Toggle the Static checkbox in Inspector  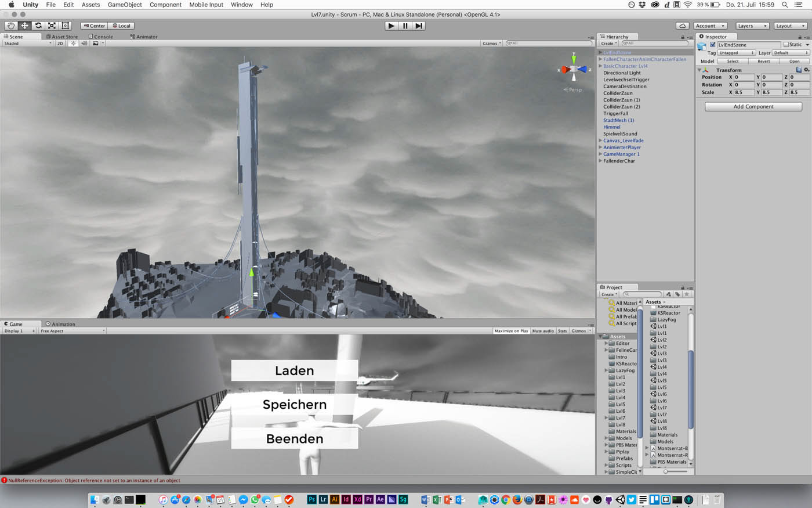(786, 45)
